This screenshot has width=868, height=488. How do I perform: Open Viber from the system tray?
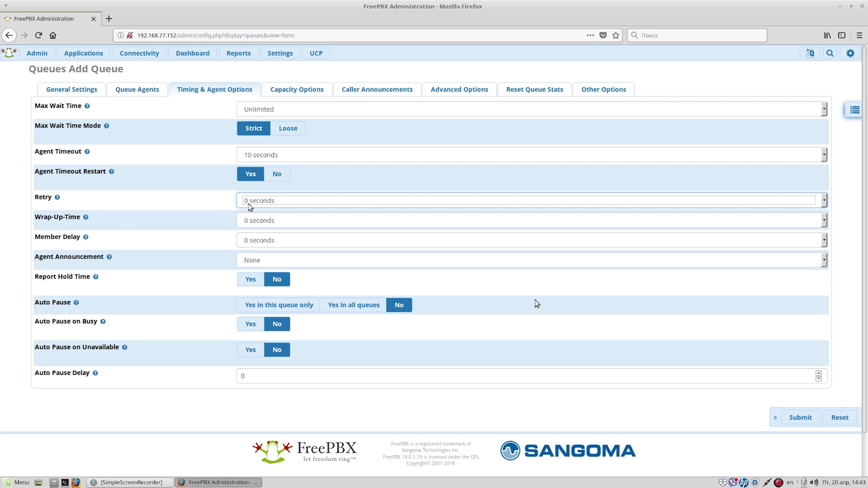pyautogui.click(x=733, y=482)
